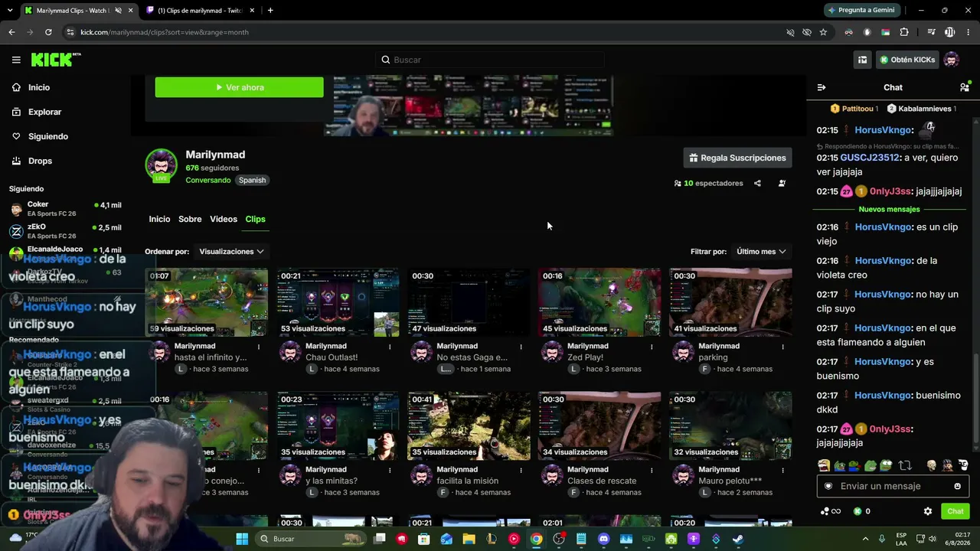Open Steam from the taskbar
Screen dimensions: 980x551
[x=737, y=539]
